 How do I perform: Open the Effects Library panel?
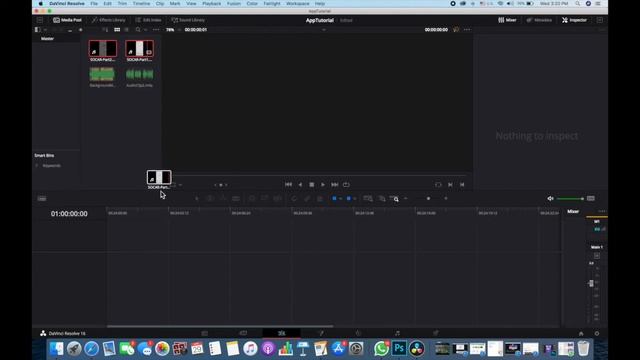(109, 20)
